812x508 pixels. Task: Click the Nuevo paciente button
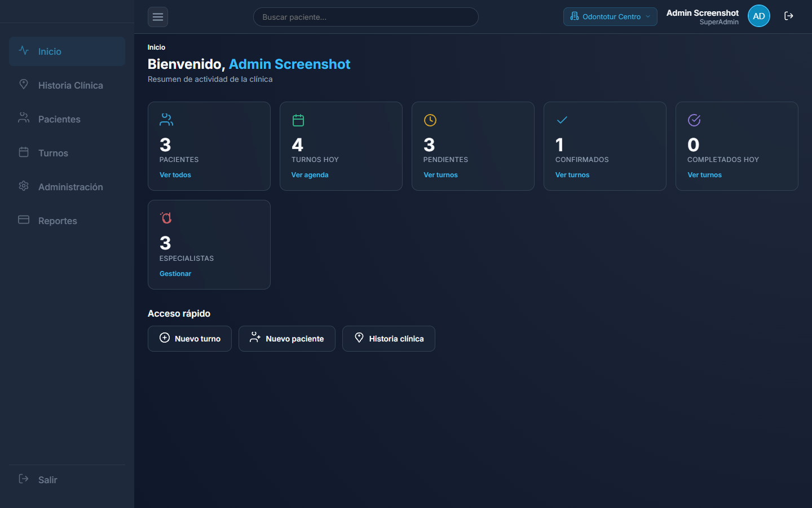pos(287,339)
